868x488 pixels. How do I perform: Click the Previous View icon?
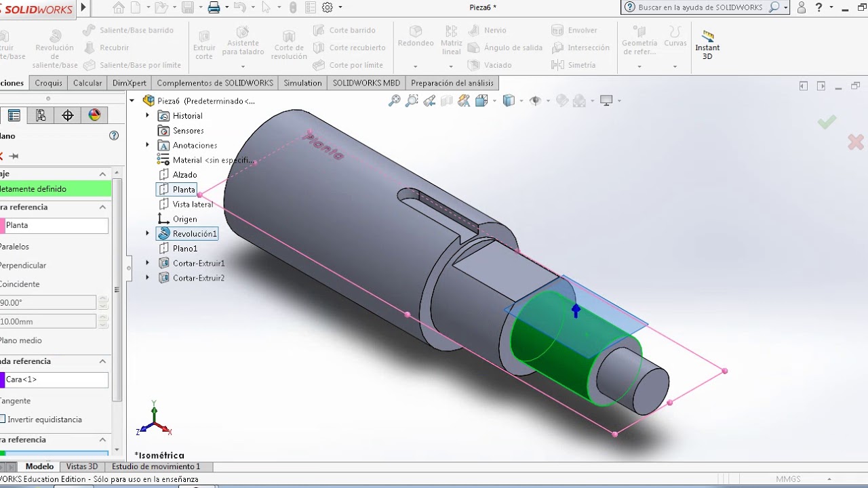tap(429, 101)
